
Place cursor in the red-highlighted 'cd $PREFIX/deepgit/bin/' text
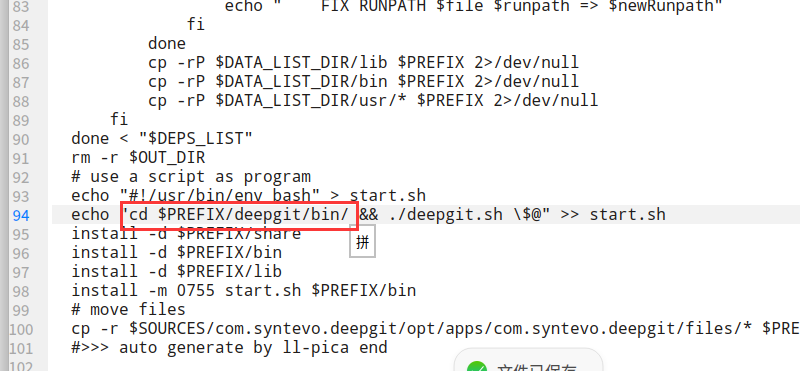[239, 215]
